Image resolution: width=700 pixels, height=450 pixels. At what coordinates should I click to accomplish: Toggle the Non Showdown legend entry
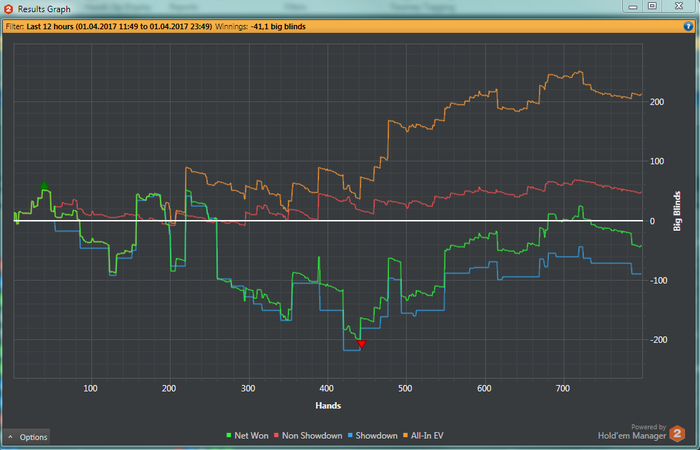click(x=308, y=436)
